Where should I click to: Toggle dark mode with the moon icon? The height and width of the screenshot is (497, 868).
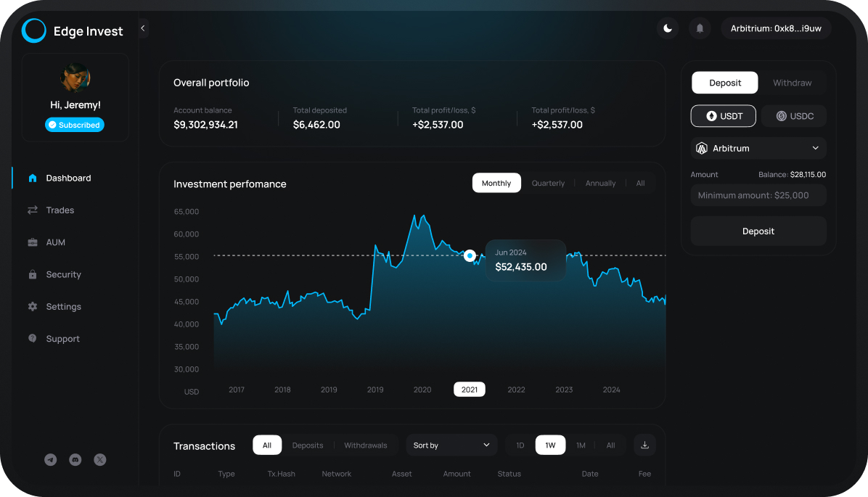click(667, 28)
